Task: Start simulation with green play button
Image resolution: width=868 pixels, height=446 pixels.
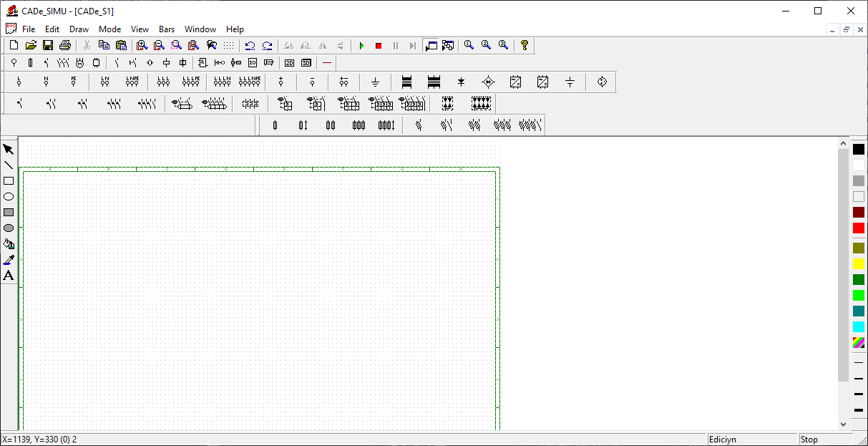Action: click(x=361, y=45)
